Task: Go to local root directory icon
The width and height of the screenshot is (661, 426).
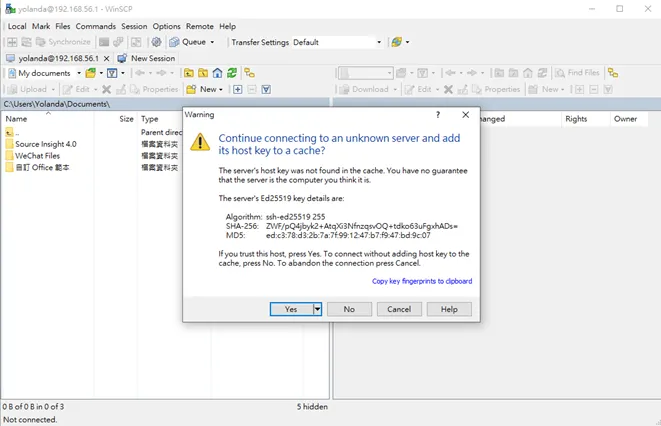Action: tap(203, 73)
